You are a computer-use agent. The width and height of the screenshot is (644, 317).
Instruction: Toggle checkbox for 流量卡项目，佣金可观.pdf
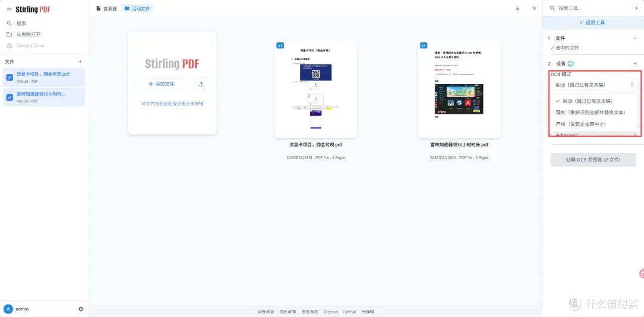[x=10, y=77]
